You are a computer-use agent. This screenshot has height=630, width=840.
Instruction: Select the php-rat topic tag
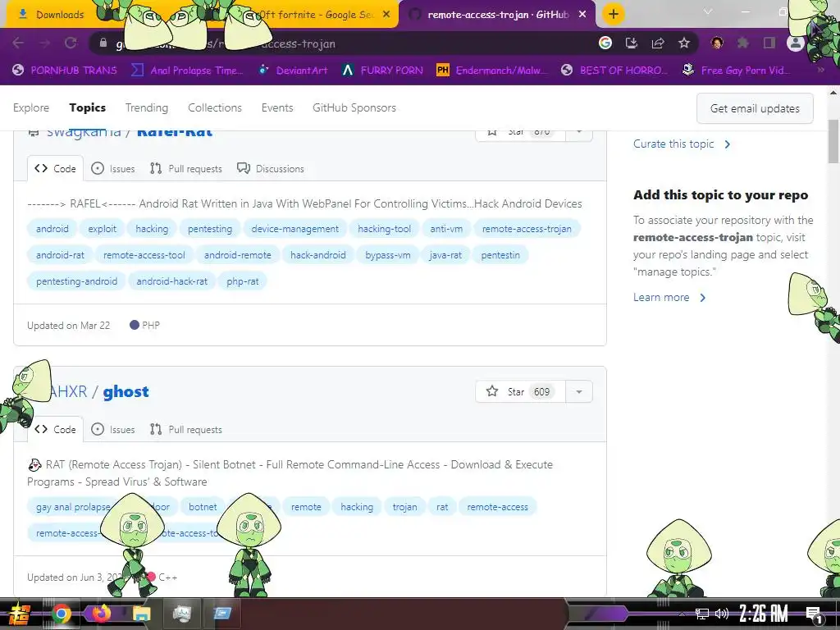tap(242, 281)
